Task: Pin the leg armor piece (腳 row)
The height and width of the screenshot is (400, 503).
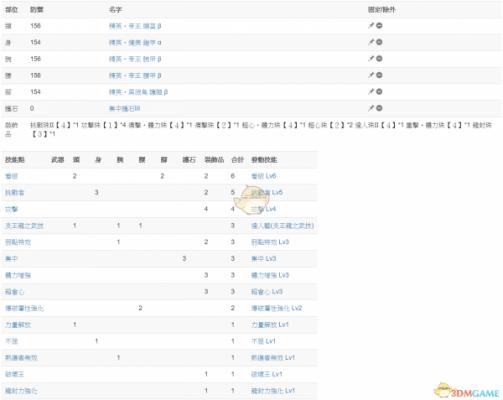Action: pyautogui.click(x=371, y=91)
